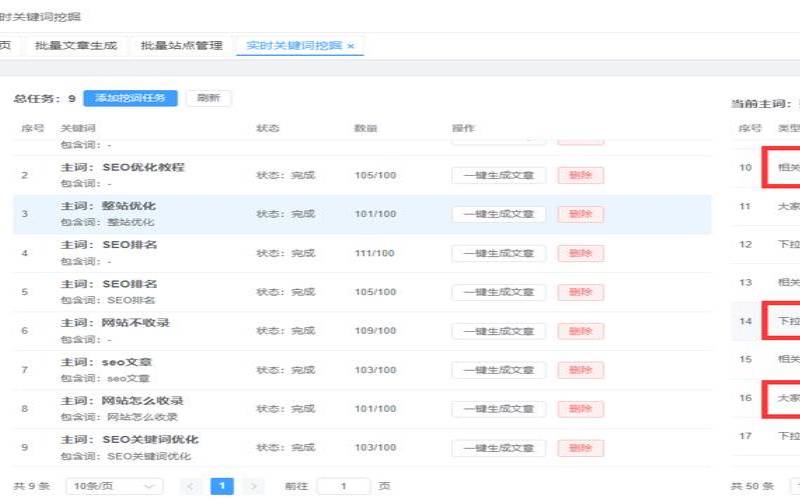Click the 共 50 条 total text

click(x=753, y=486)
